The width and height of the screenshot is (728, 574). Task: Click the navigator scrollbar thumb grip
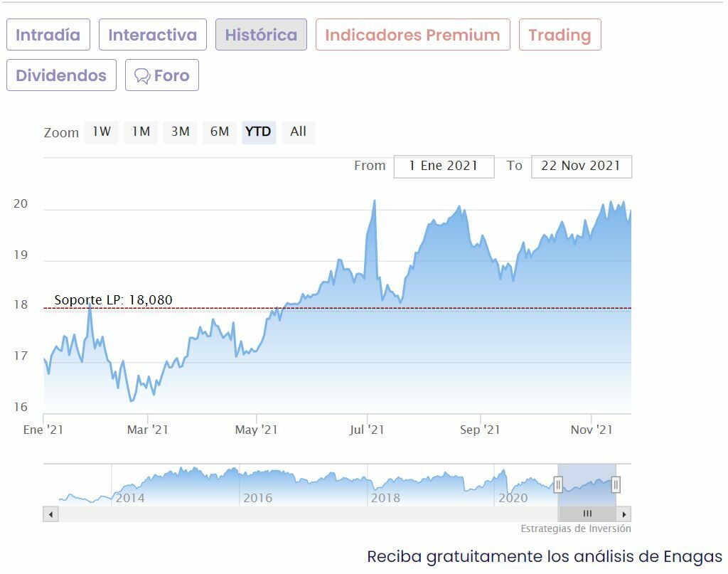click(587, 514)
